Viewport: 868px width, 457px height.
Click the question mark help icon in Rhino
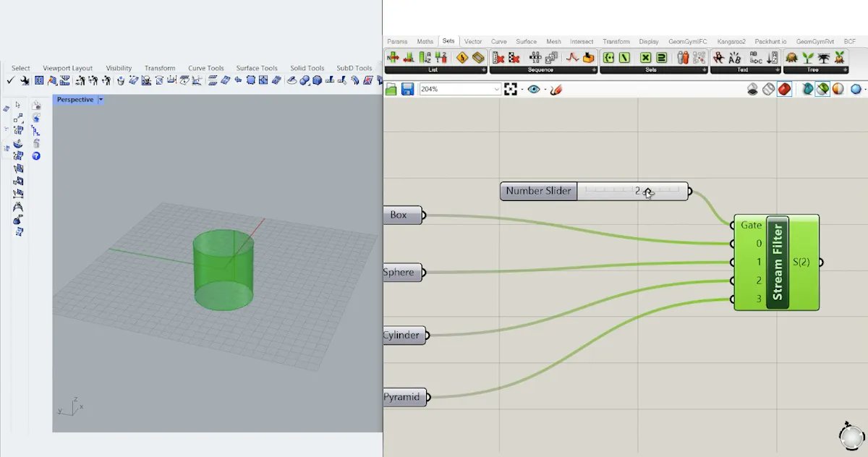pos(36,155)
